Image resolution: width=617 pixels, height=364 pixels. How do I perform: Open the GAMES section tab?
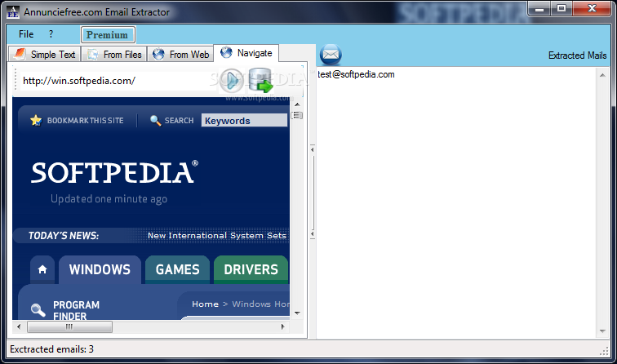click(x=177, y=269)
